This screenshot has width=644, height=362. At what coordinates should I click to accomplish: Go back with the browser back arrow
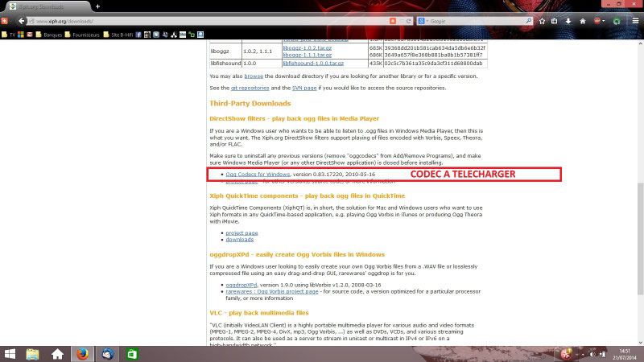tap(21, 21)
